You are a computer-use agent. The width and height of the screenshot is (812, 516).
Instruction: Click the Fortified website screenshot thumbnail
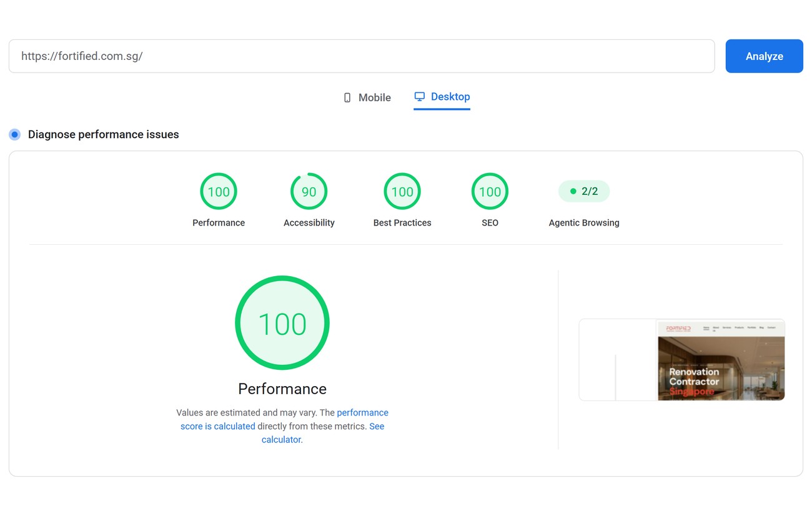pos(681,360)
